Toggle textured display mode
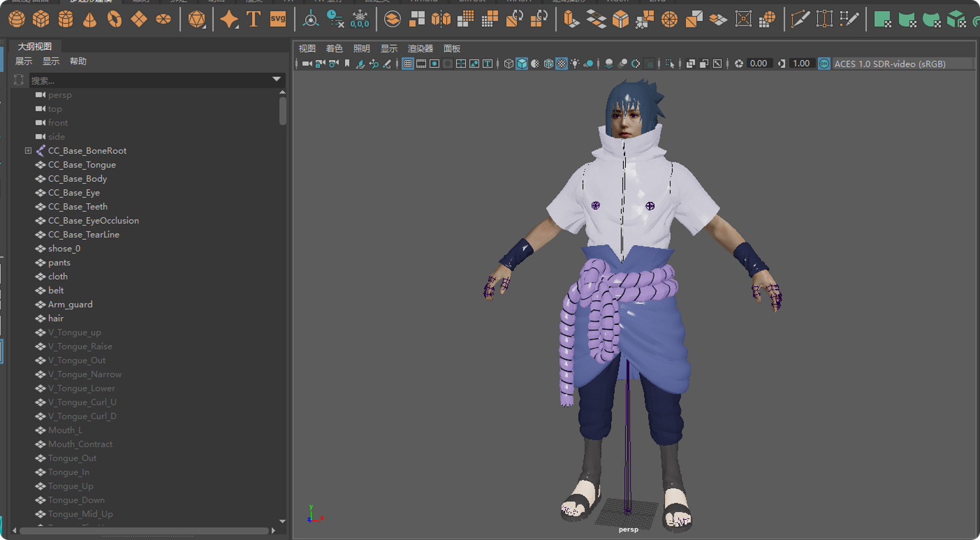The image size is (980, 540). coord(561,63)
